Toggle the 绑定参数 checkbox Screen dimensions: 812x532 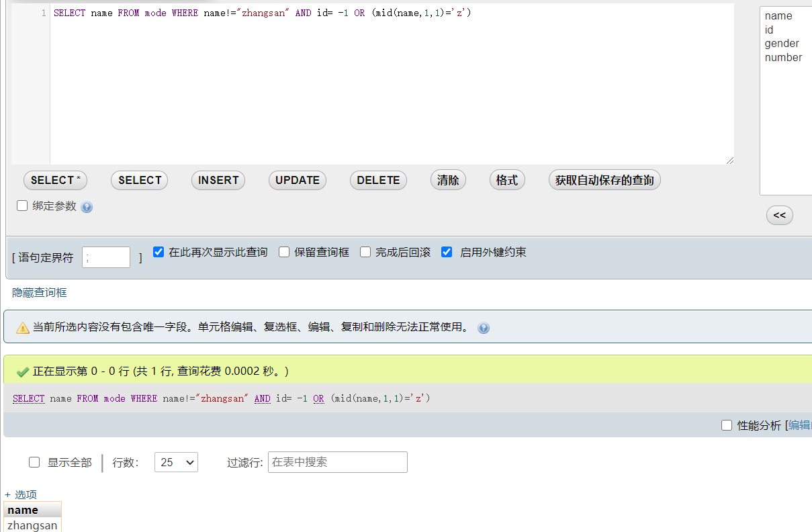[22, 206]
